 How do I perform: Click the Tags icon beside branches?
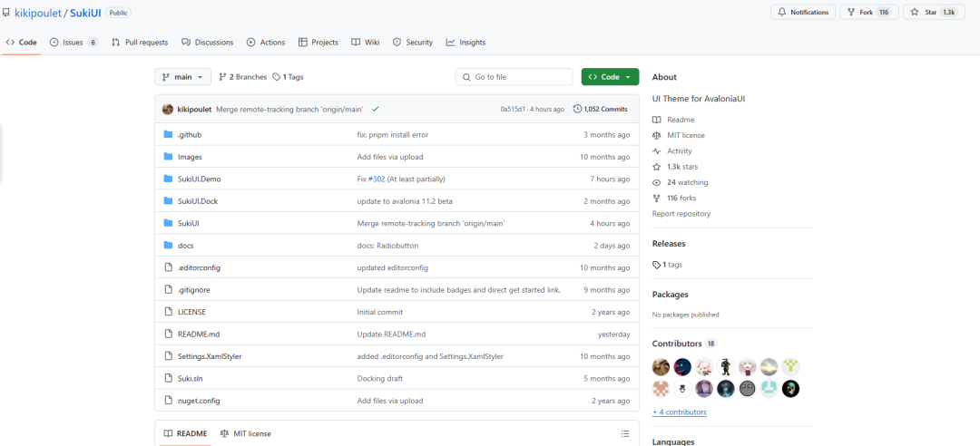(277, 77)
